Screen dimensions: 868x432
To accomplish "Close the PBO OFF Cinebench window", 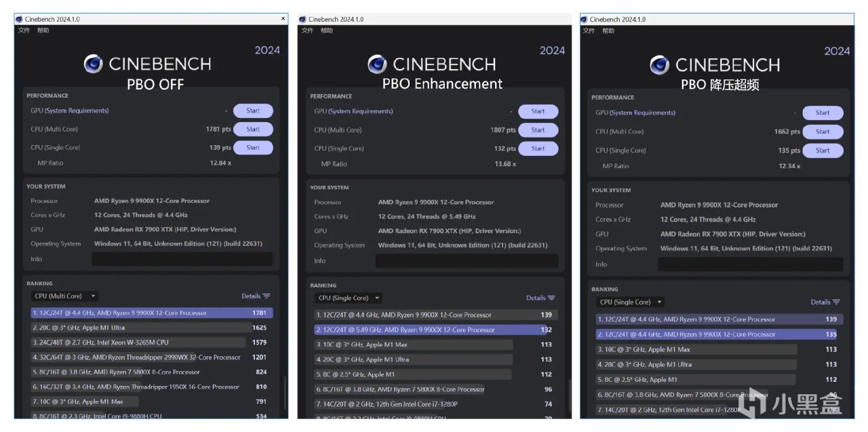I will 283,18.
